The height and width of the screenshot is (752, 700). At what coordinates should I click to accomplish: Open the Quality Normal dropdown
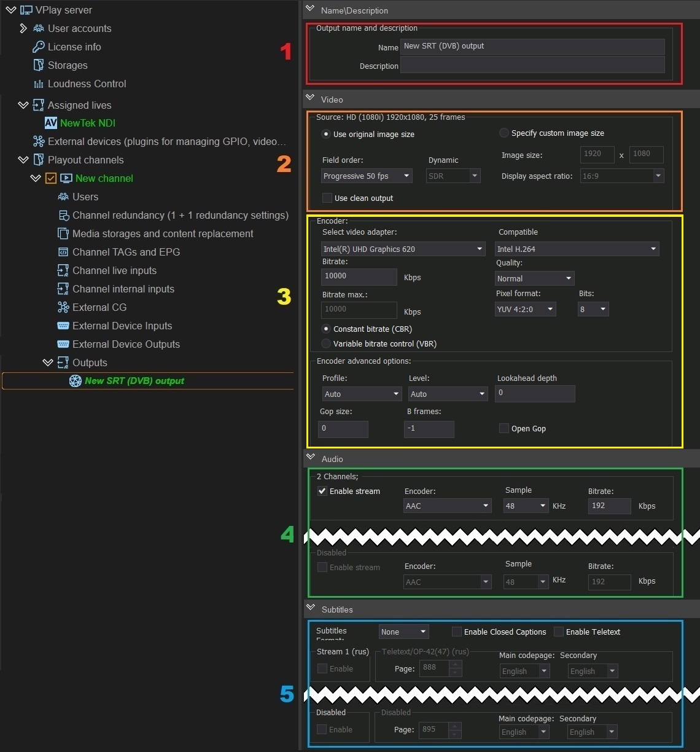point(535,278)
